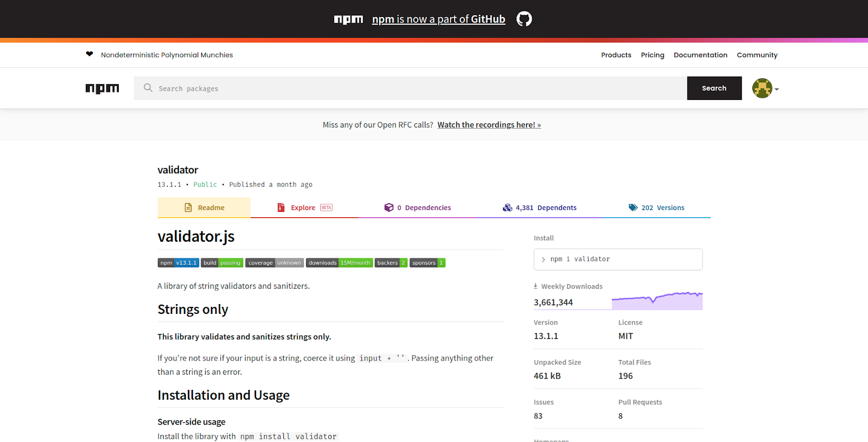Click the black heart icon

click(x=90, y=54)
